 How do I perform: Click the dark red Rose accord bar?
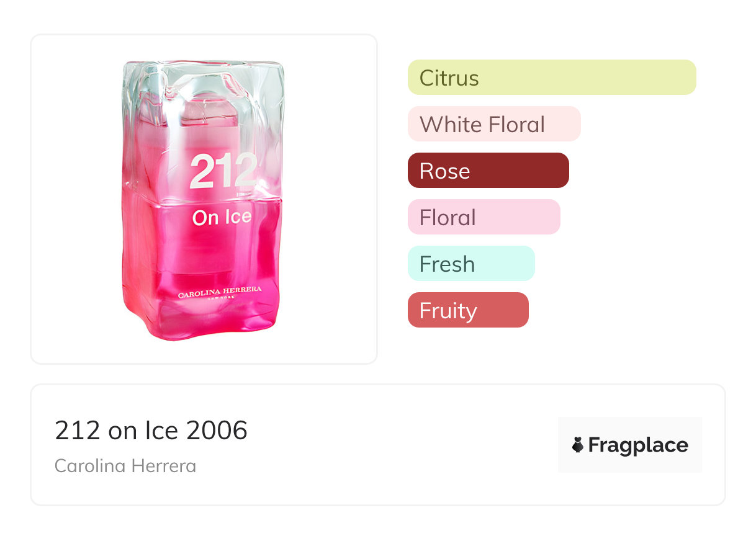(x=488, y=171)
